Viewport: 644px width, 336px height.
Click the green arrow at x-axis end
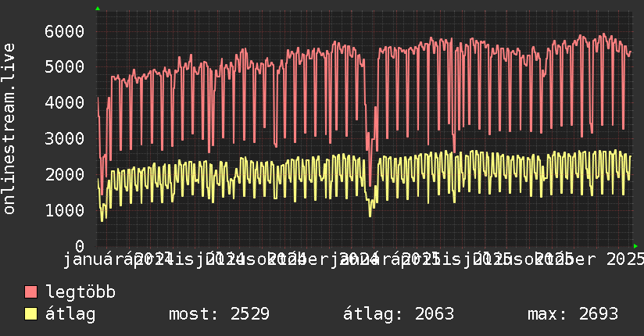click(635, 246)
